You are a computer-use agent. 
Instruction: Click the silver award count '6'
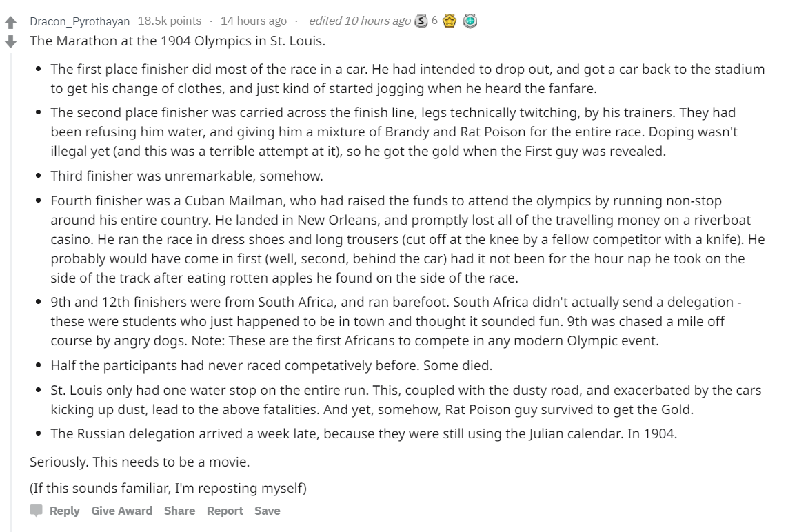[434, 21]
